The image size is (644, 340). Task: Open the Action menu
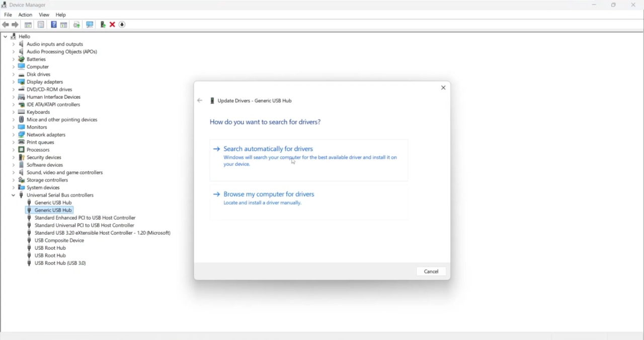pyautogui.click(x=25, y=15)
